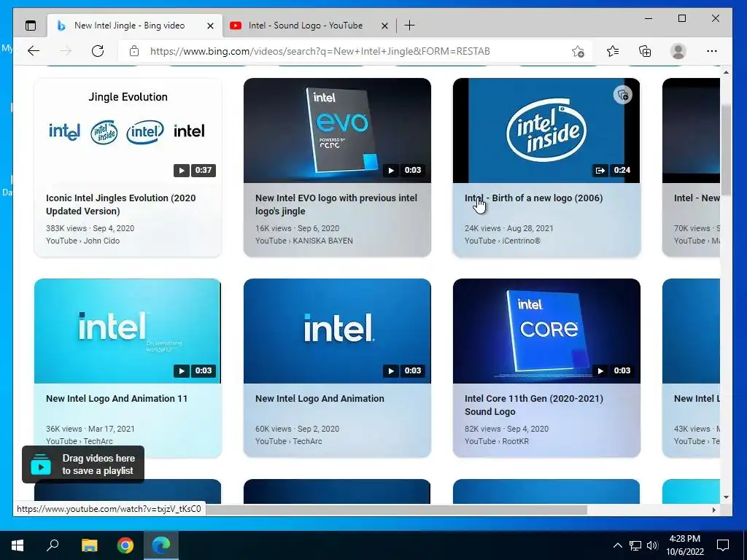The width and height of the screenshot is (747, 560).
Task: Click 'Drag videos here to save a playlist' box
Action: click(83, 464)
